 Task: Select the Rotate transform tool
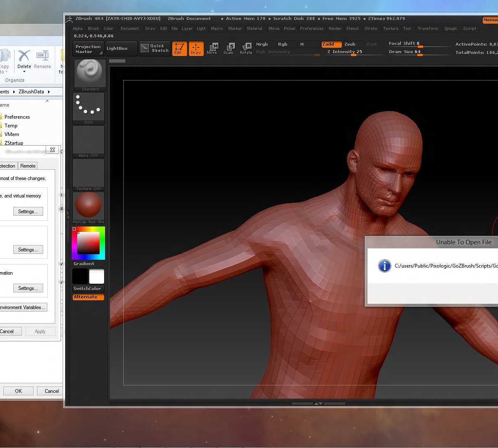[246, 49]
